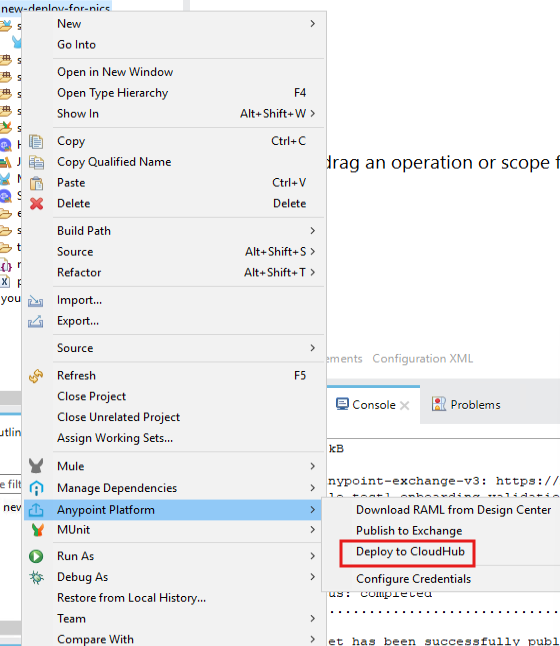
Task: Close the Console tab with X
Action: click(405, 405)
